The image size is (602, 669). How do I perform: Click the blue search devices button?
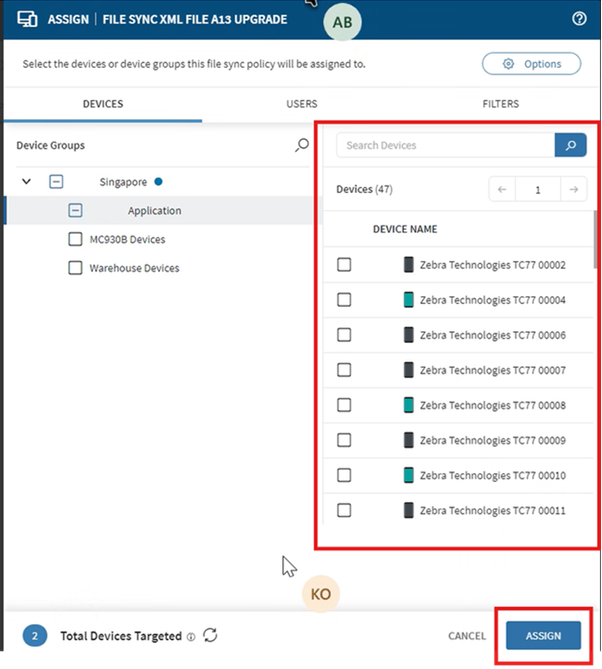click(570, 145)
